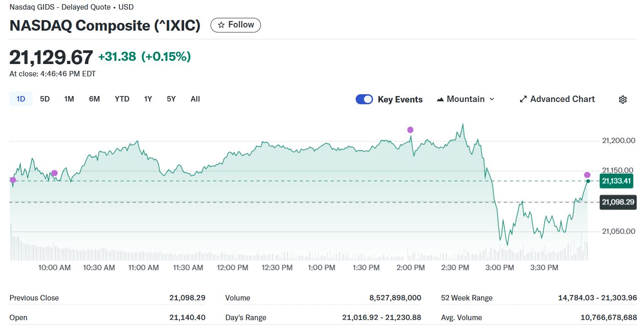Screen dimensions: 644x327
Task: Click key event marker at chart end
Action: (x=587, y=175)
